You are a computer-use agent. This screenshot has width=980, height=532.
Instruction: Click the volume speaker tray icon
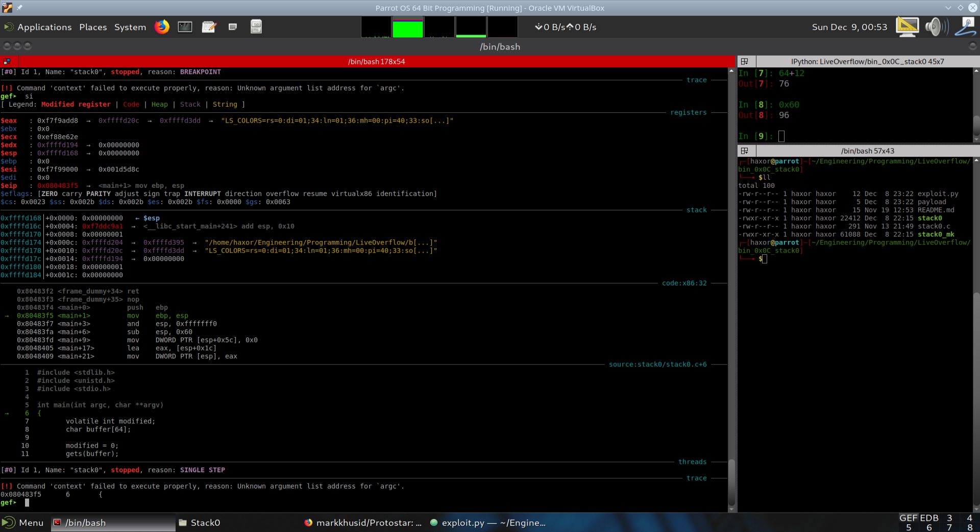click(937, 27)
